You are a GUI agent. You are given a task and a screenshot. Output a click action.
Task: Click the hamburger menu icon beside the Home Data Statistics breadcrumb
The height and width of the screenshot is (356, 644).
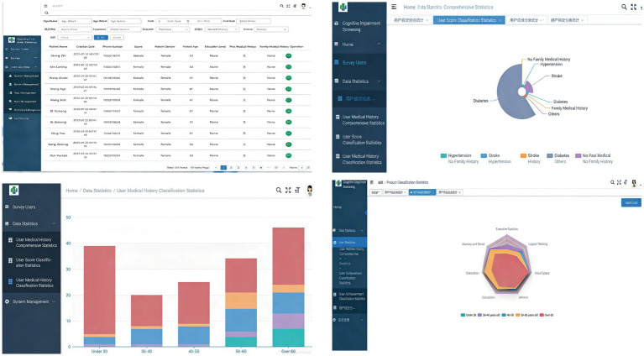pyautogui.click(x=394, y=7)
